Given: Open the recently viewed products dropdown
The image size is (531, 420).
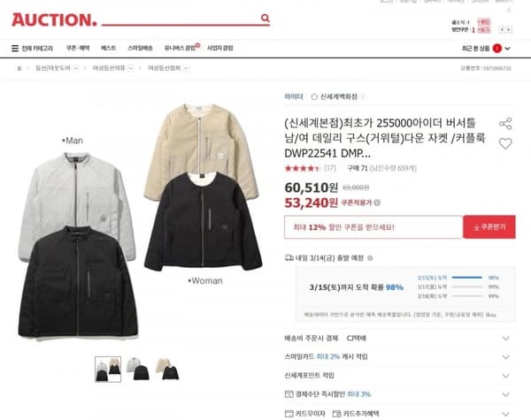Looking at the screenshot, I should coord(507,49).
